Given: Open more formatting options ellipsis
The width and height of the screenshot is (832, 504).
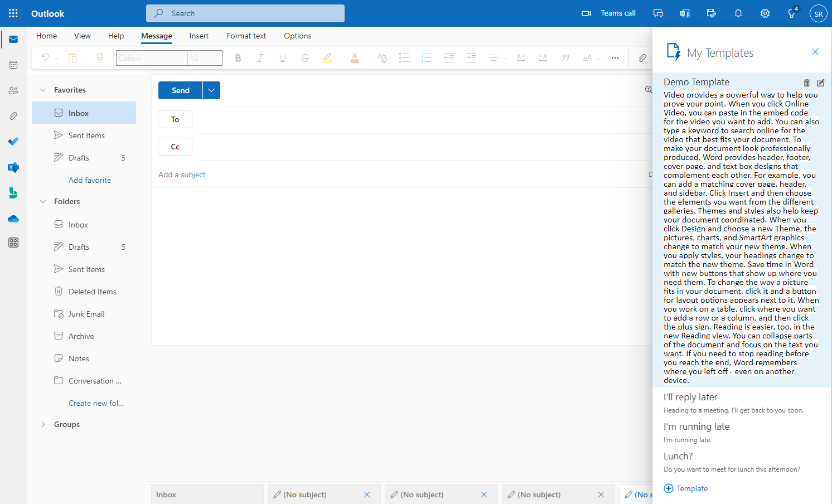Looking at the screenshot, I should point(615,58).
